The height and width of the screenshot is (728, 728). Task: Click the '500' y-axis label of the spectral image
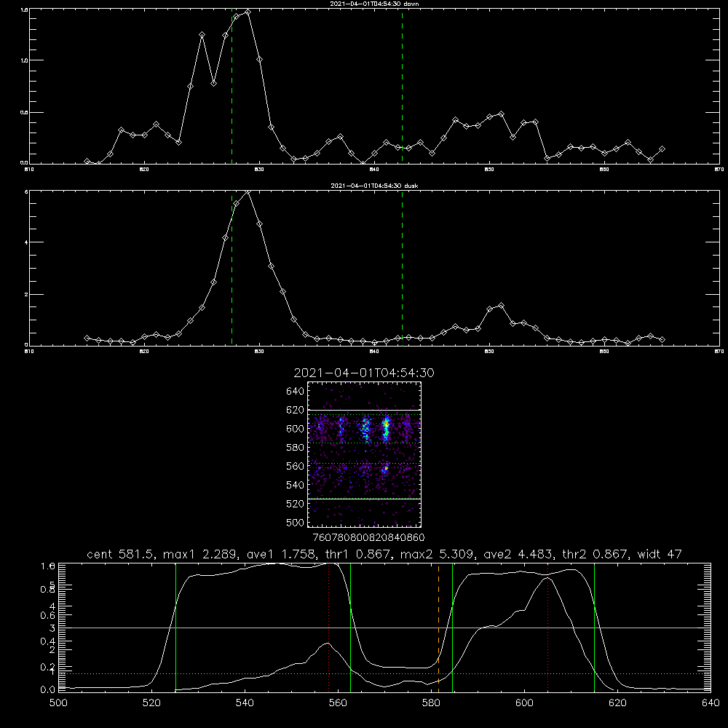point(296,522)
